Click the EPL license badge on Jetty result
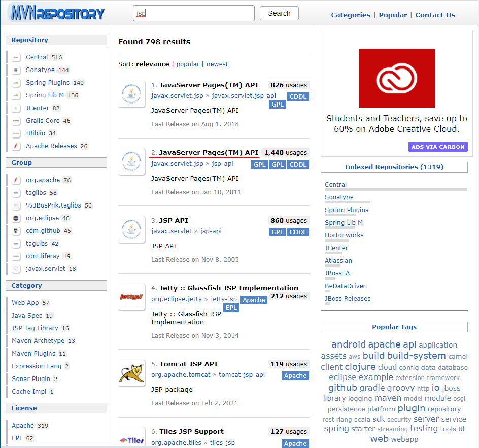 click(231, 308)
